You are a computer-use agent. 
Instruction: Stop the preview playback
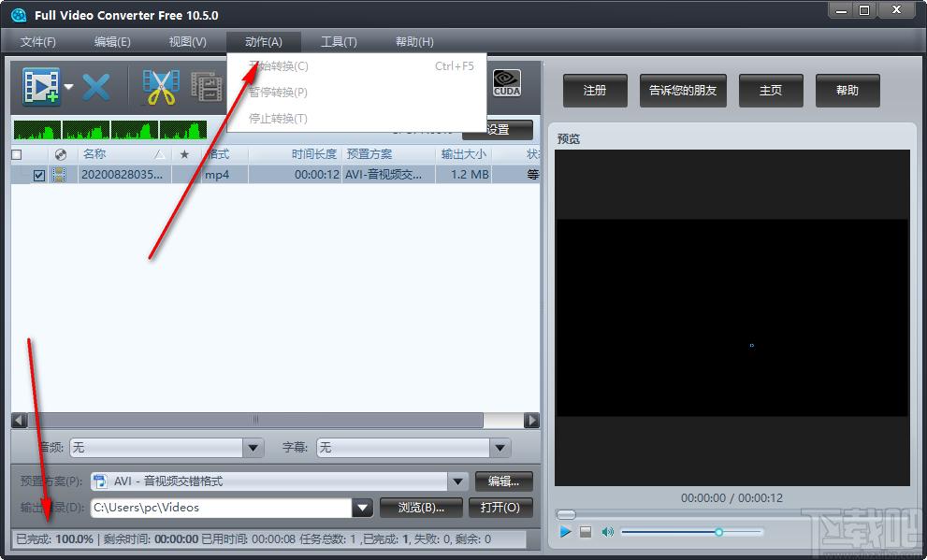pos(586,532)
